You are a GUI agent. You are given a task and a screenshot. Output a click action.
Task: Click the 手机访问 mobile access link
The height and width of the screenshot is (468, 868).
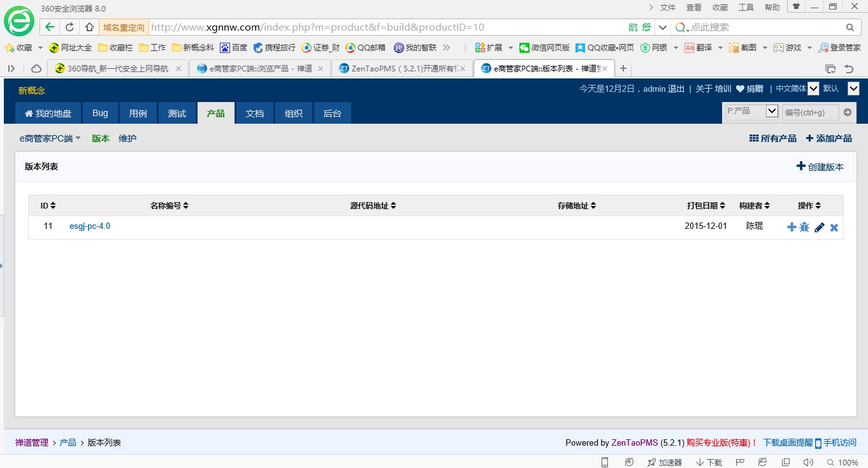tap(835, 442)
